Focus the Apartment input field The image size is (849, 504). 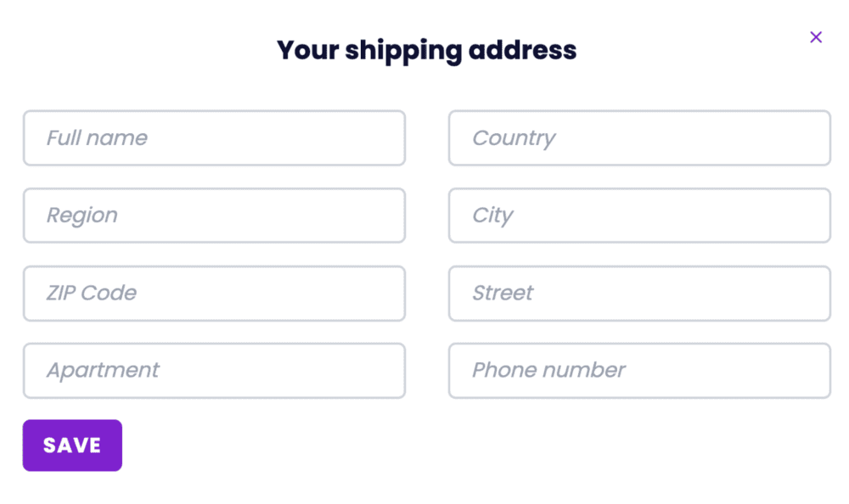[x=214, y=371]
